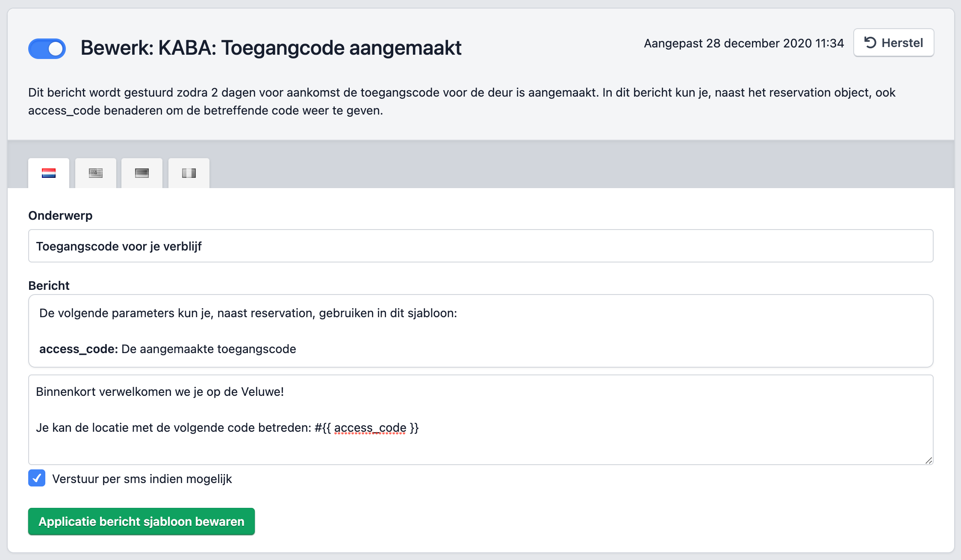This screenshot has height=560, width=961.
Task: Uncheck the Verstuur per sms checkbox
Action: [37, 478]
